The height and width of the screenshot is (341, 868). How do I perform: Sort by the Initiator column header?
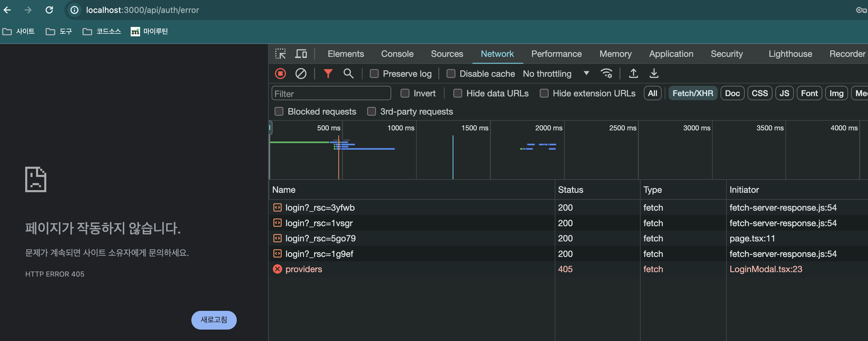(797, 190)
